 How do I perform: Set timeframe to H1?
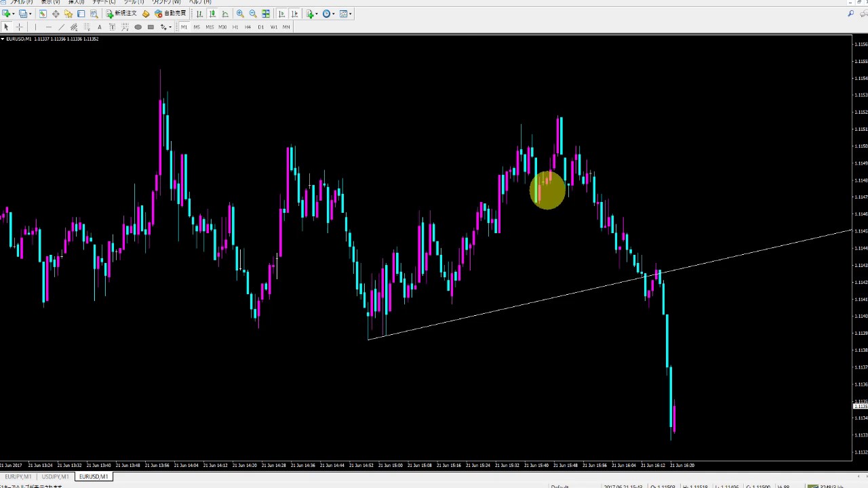(x=235, y=27)
